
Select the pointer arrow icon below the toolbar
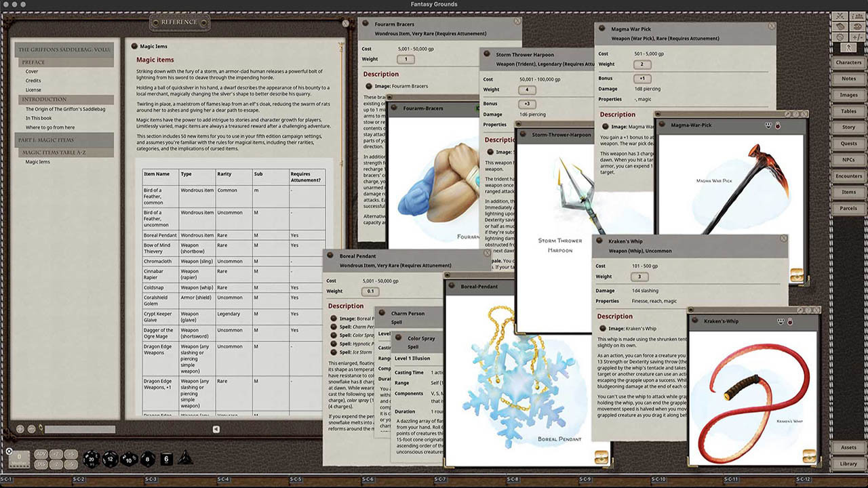click(849, 47)
